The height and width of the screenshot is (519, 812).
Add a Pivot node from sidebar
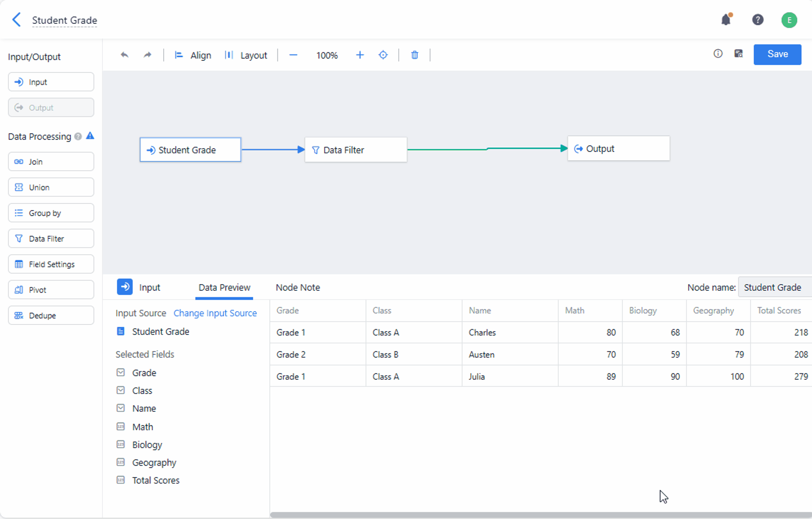[x=51, y=290]
